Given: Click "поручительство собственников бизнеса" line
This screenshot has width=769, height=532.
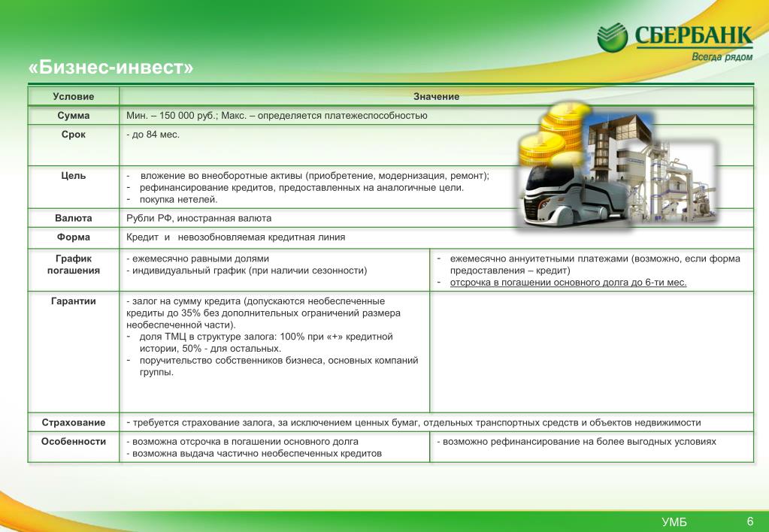Looking at the screenshot, I should point(279,366).
